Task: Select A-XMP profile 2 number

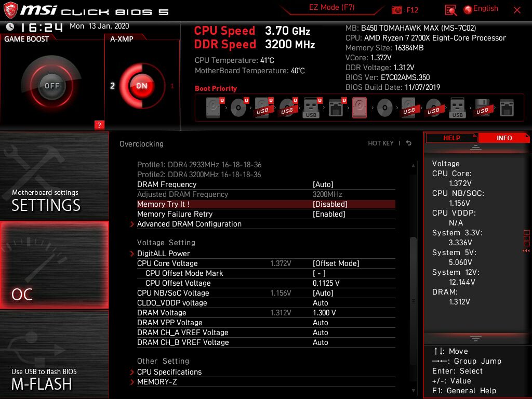Action: point(112,86)
